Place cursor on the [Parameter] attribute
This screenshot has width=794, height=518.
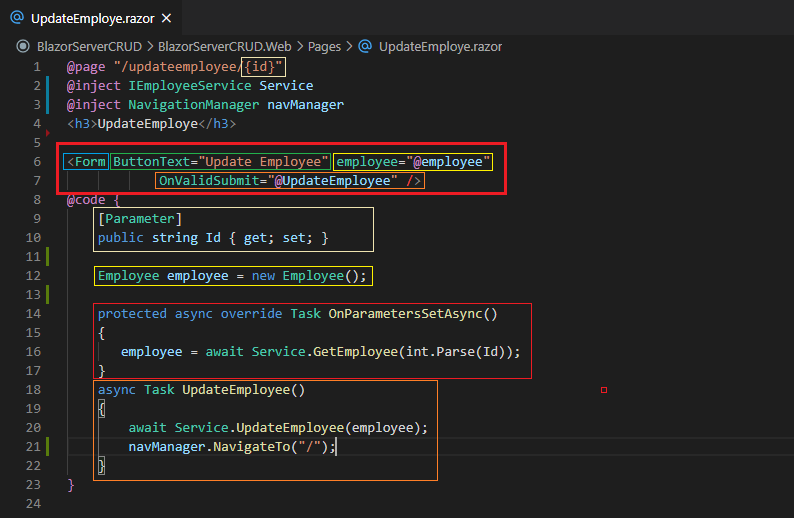pyautogui.click(x=139, y=218)
